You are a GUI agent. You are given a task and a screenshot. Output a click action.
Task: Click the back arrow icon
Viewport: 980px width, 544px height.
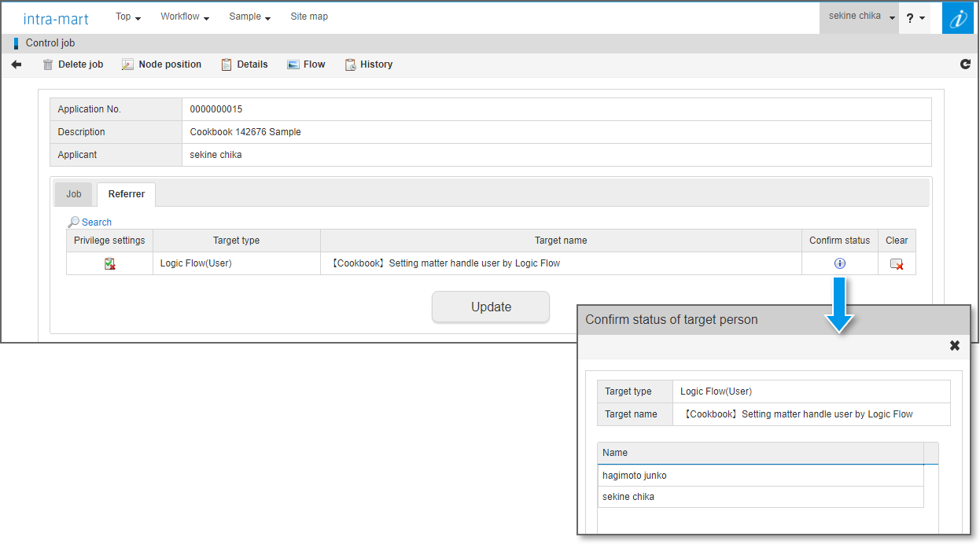(17, 64)
